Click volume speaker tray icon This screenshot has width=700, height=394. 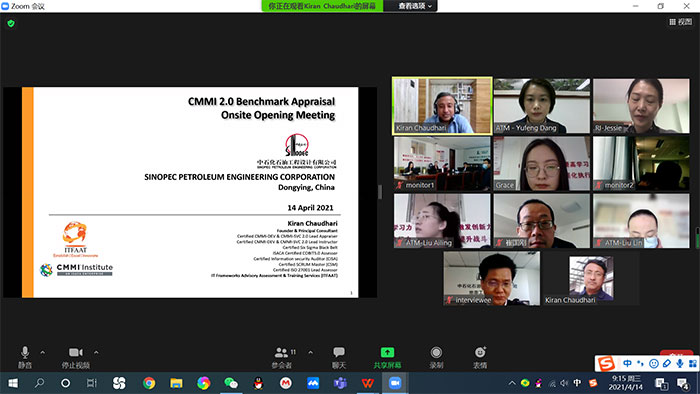click(x=564, y=383)
